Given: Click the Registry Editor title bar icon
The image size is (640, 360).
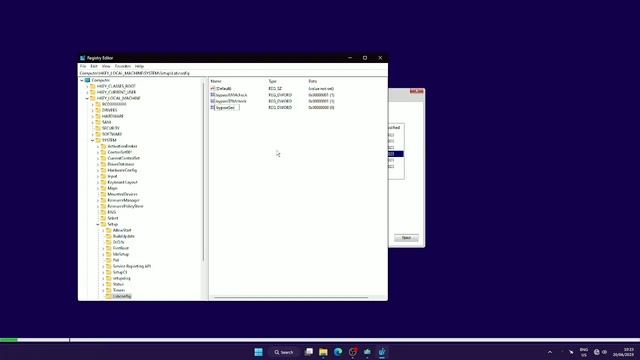Looking at the screenshot, I should (x=82, y=58).
